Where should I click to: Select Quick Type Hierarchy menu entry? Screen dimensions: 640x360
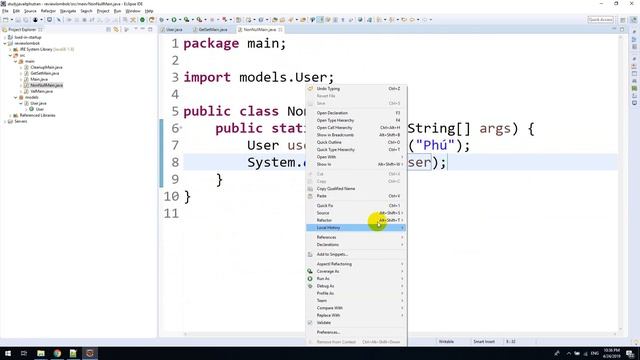[356, 150]
